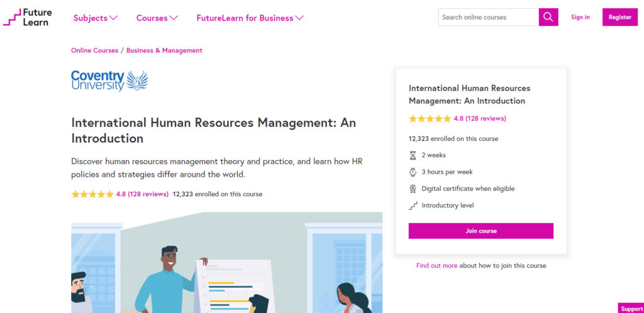Open the Find out more link
The width and height of the screenshot is (644, 313).
(x=436, y=265)
